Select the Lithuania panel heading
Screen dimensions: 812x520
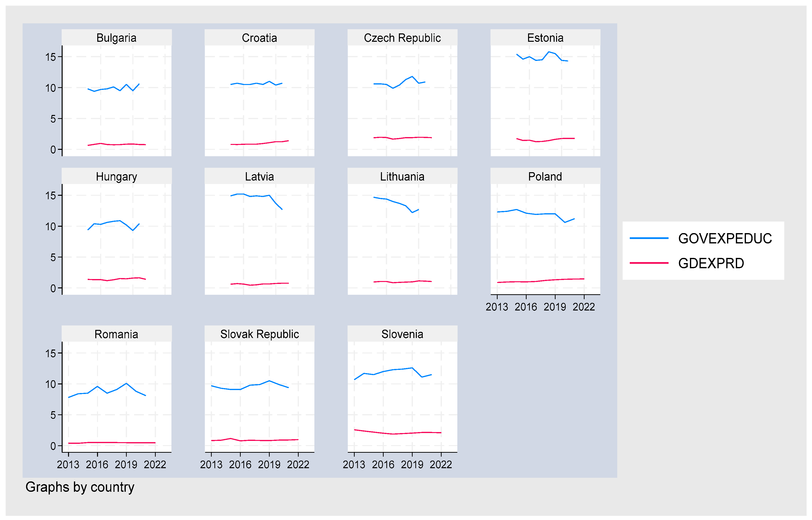402,177
